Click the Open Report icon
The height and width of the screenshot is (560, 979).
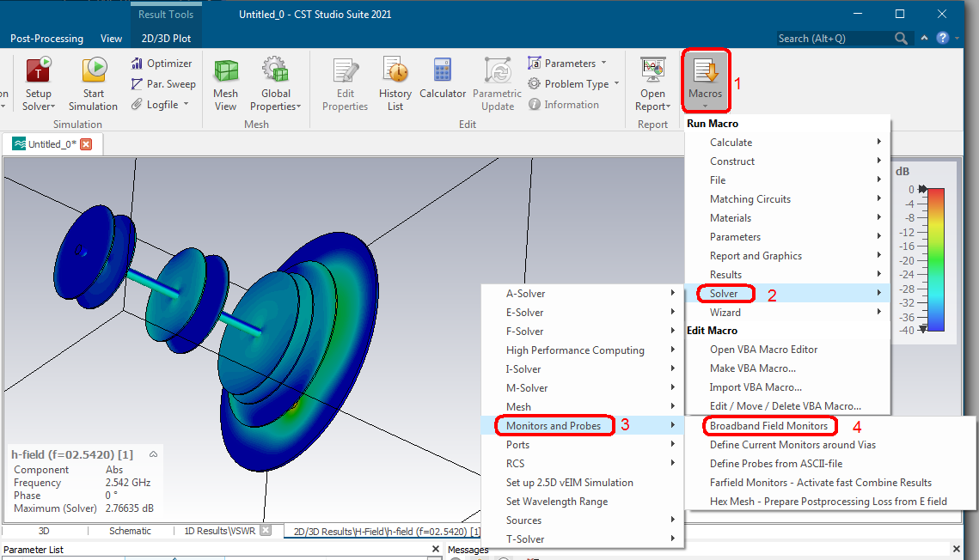pyautogui.click(x=653, y=70)
